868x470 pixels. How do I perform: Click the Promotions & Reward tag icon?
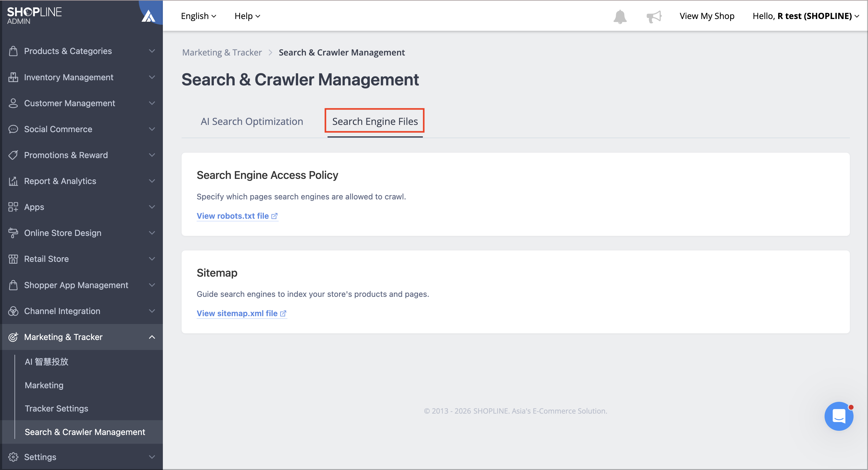click(x=13, y=155)
